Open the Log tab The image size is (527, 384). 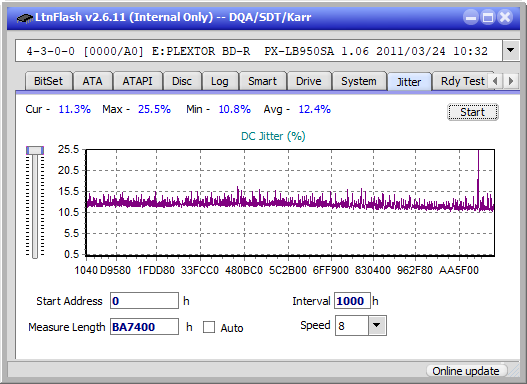pyautogui.click(x=219, y=81)
